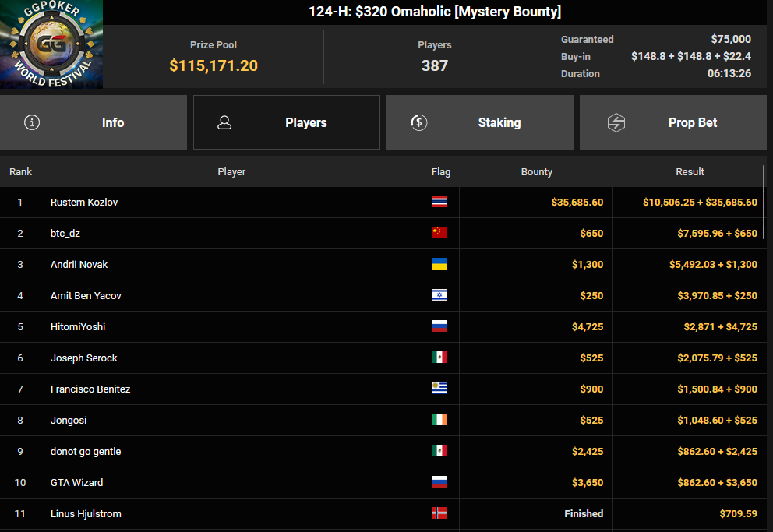Viewport: 773px width, 532px height.
Task: Click the Prop Bet hexagon icon
Action: pyautogui.click(x=616, y=122)
